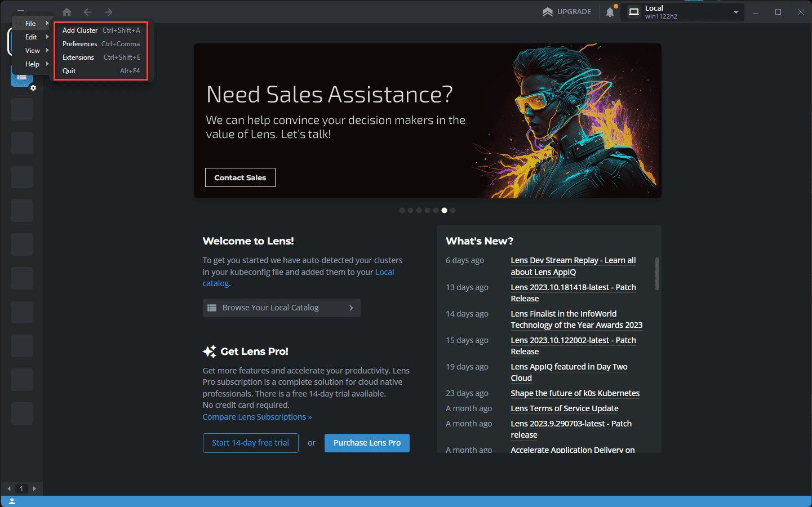Viewport: 812px width, 507px height.
Task: Click the chevron on Browse Your Local Catalog
Action: tap(351, 308)
